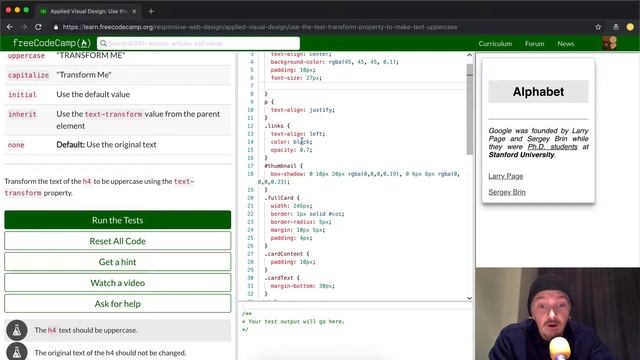Click 'Your test output will go here' text
This screenshot has height=360, width=640.
click(296, 322)
